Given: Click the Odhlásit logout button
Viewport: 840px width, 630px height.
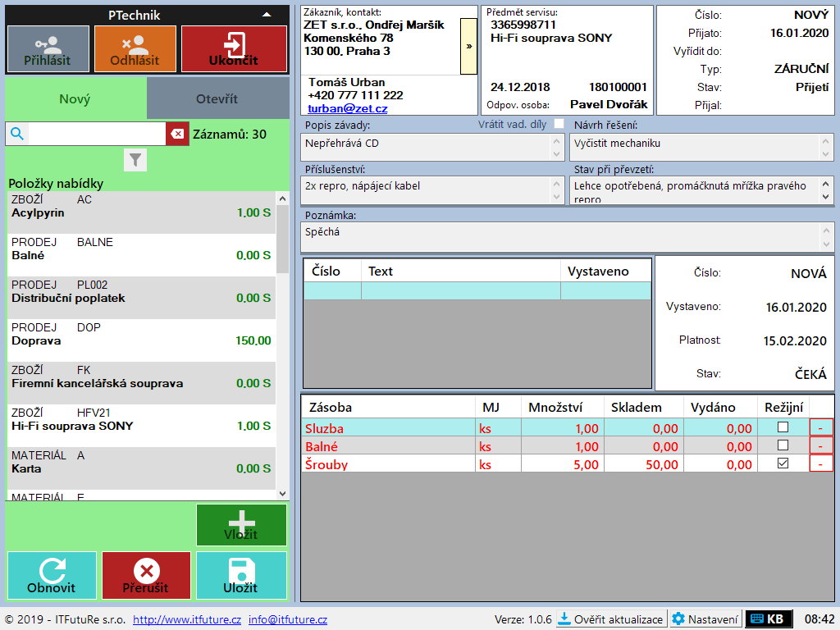Looking at the screenshot, I should [135, 48].
